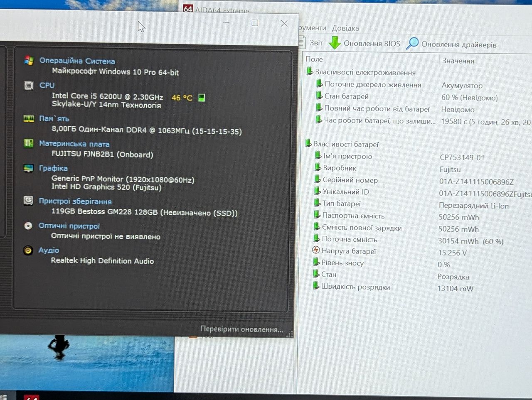
Task: Click the 19580 с remaining battery time value
Action: coord(486,122)
